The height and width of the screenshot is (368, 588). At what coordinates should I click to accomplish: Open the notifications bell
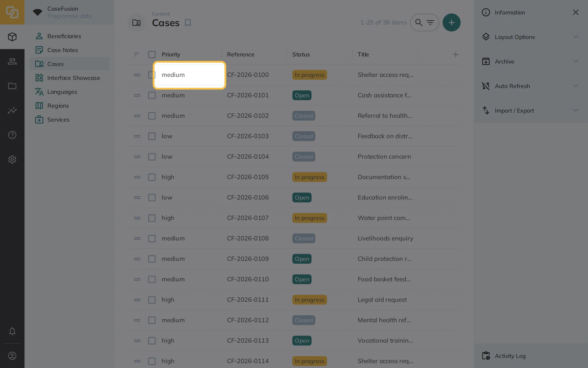click(x=12, y=331)
